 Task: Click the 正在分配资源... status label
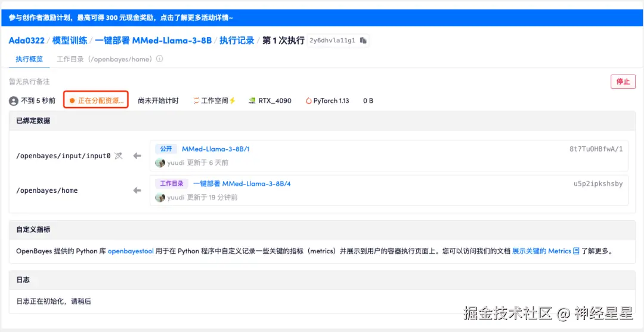[x=101, y=101]
